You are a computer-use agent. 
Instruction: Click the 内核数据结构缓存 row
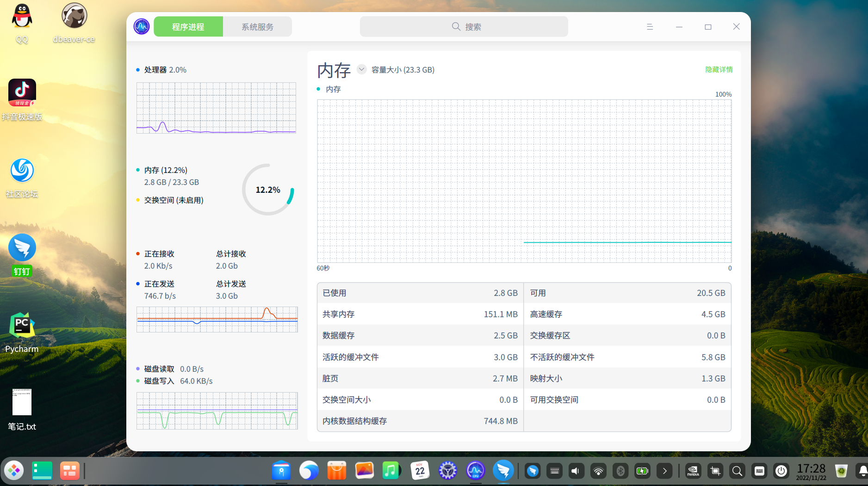(x=420, y=421)
